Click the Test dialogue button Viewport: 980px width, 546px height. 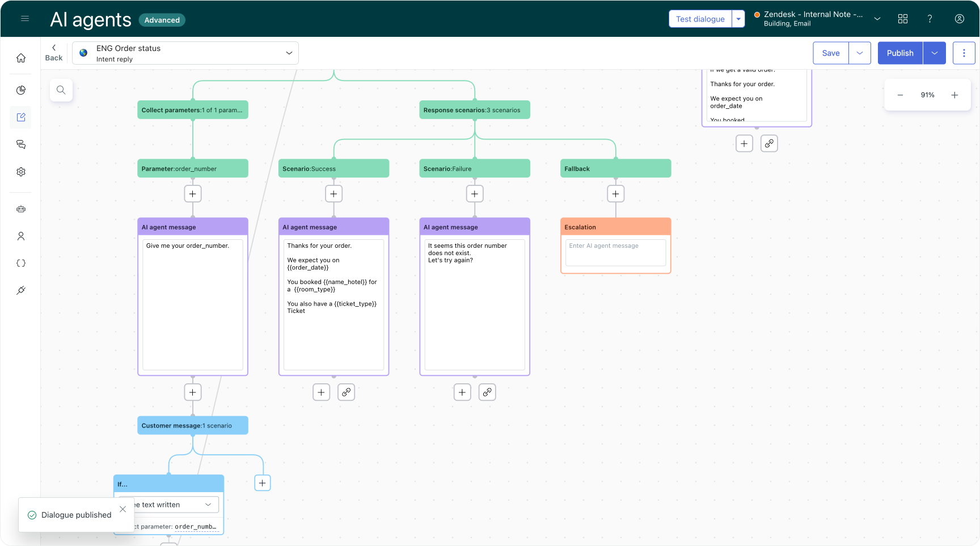tap(700, 19)
